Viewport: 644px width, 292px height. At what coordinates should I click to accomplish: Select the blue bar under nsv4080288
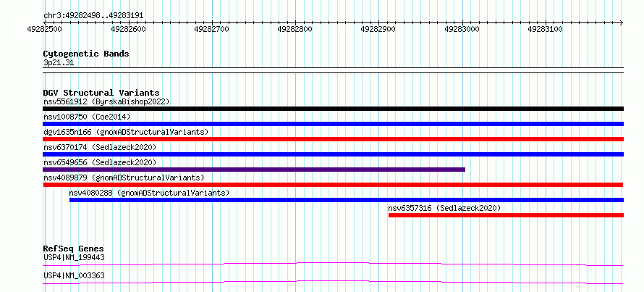346,200
